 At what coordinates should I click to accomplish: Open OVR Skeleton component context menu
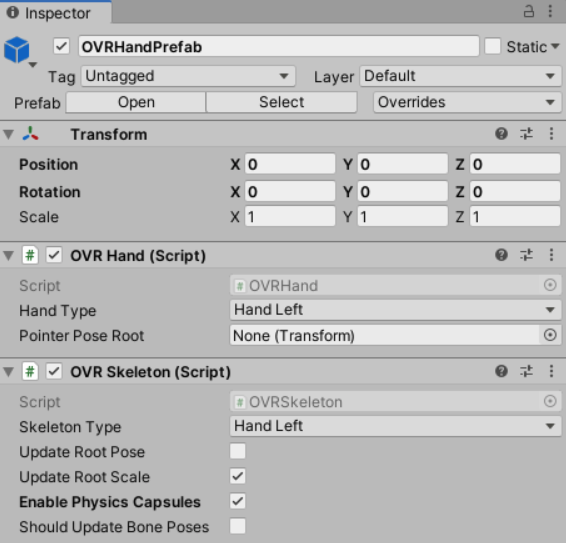551,371
